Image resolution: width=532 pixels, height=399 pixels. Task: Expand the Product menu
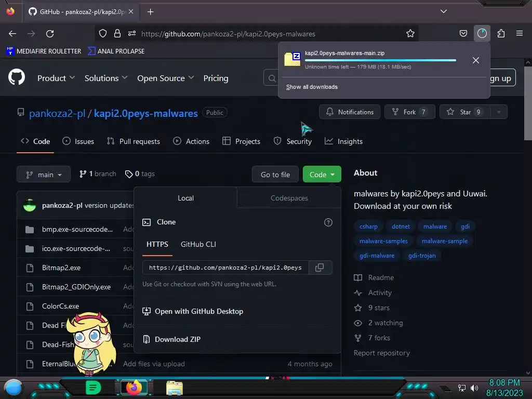[x=56, y=78]
